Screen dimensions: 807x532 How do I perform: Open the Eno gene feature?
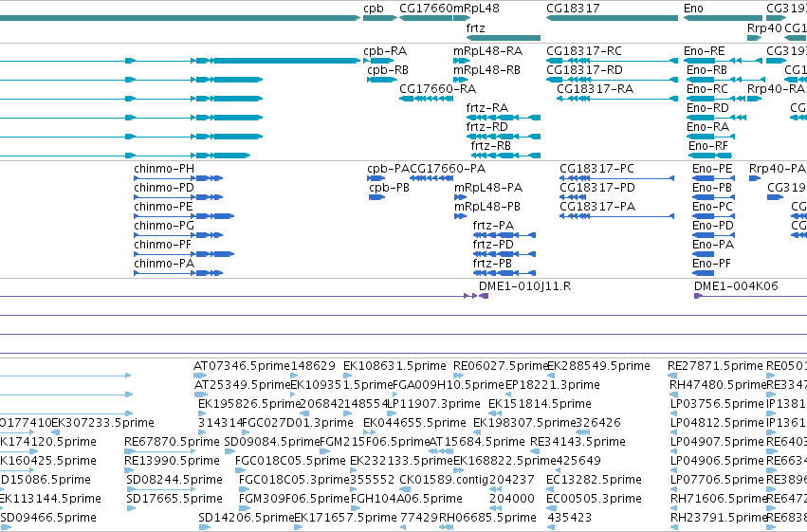pyautogui.click(x=723, y=18)
